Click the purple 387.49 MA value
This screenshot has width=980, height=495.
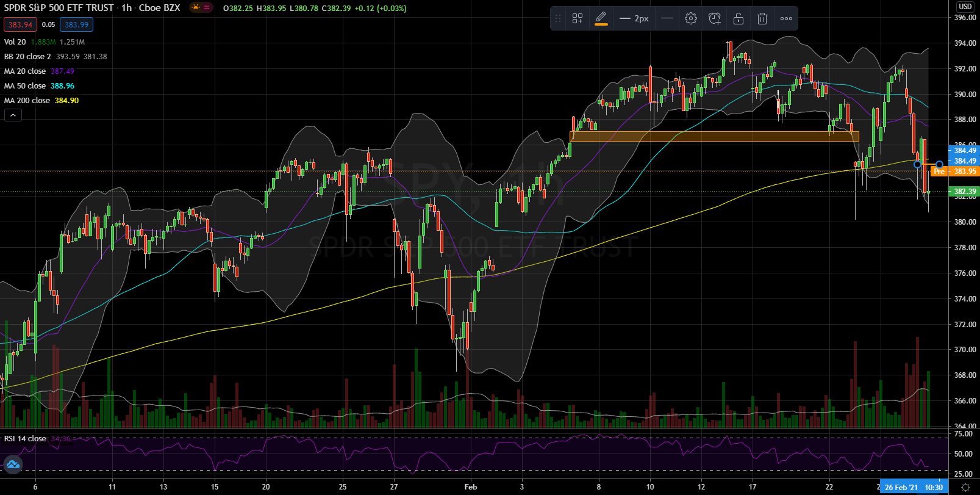click(63, 71)
